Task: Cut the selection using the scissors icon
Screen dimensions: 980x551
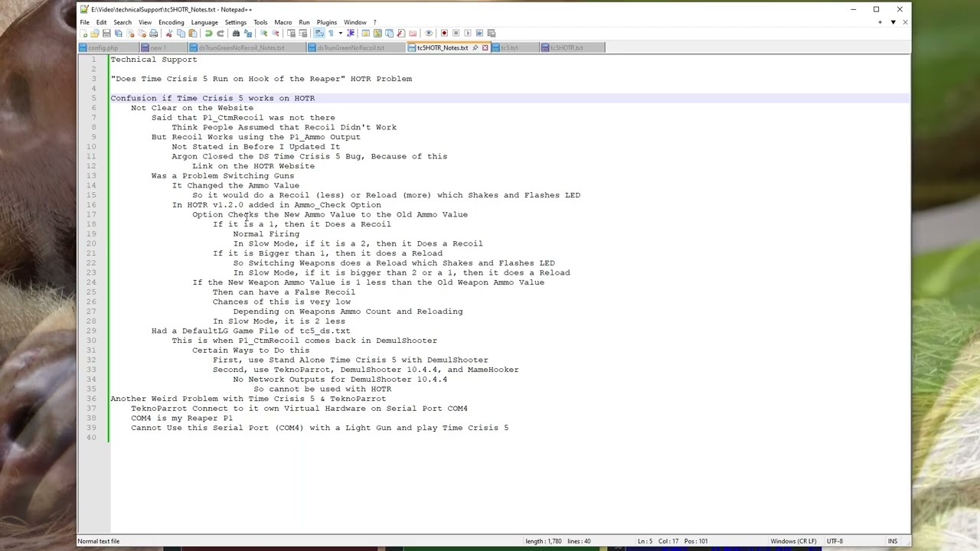Action: coord(169,33)
